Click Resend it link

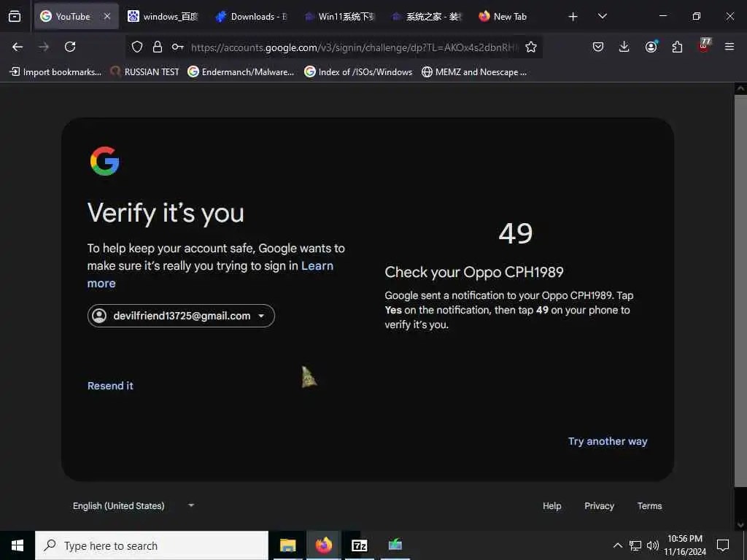[x=110, y=386]
